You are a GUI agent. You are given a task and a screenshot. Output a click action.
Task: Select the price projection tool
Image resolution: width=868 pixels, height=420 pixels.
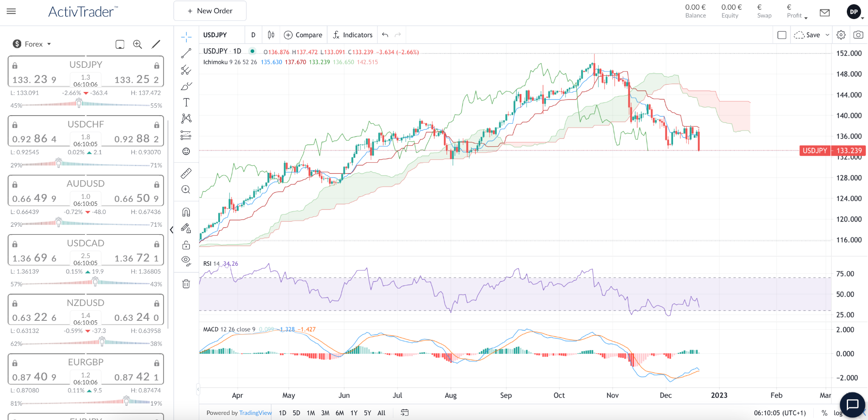coord(186,135)
